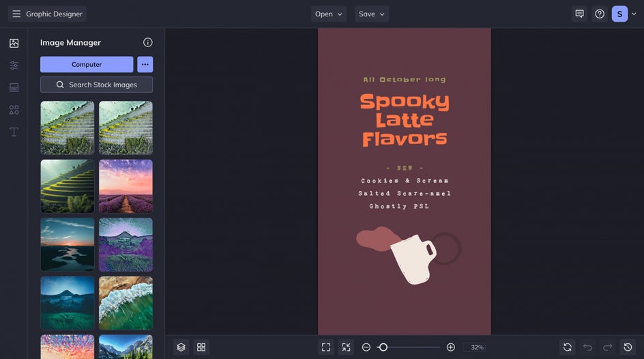Select the coffee mug graphic on canvas
The height and width of the screenshot is (359, 644).
tap(413, 261)
